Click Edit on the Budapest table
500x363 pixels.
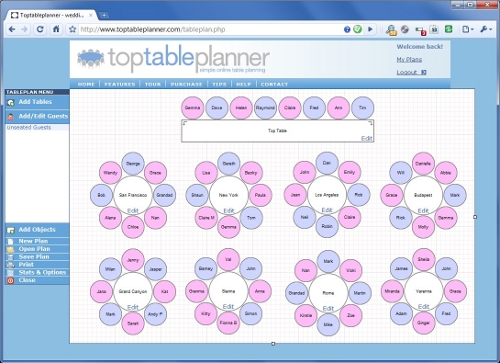coord(423,211)
